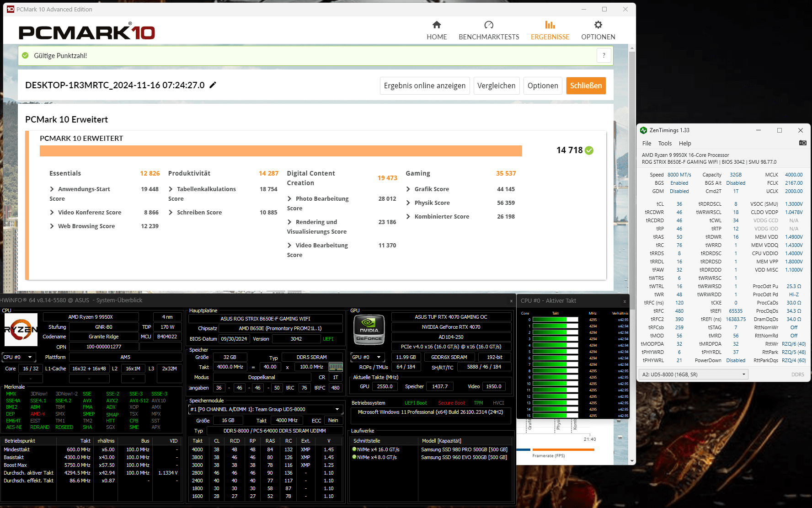Expand Video Konferenz Score row
Screen dimensions: 812x508
52,212
